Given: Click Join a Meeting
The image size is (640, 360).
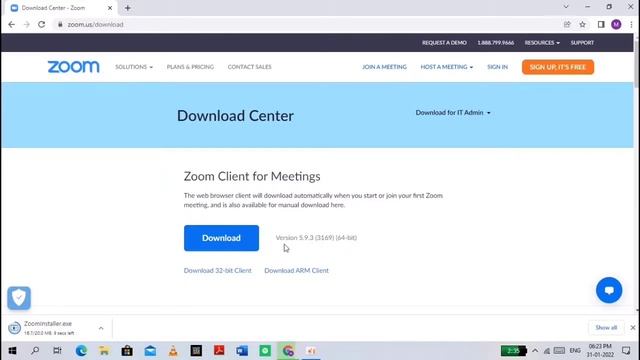Looking at the screenshot, I should pos(384,67).
